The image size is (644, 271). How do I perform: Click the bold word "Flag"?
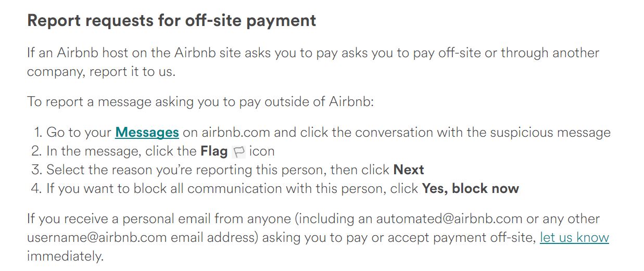coord(214,151)
